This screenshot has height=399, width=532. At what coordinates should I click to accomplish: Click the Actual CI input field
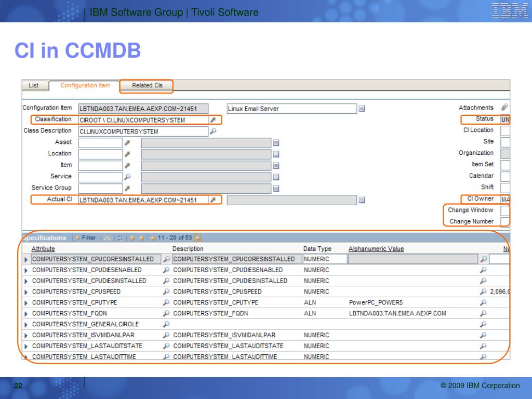(143, 200)
